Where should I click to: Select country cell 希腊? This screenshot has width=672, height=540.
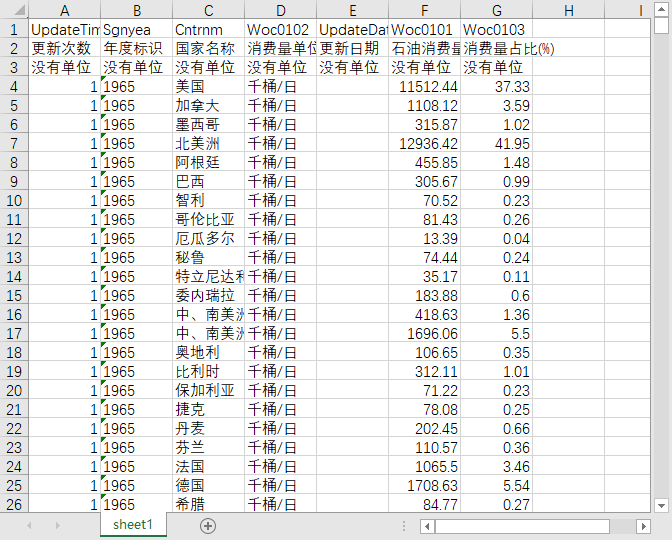pos(208,504)
